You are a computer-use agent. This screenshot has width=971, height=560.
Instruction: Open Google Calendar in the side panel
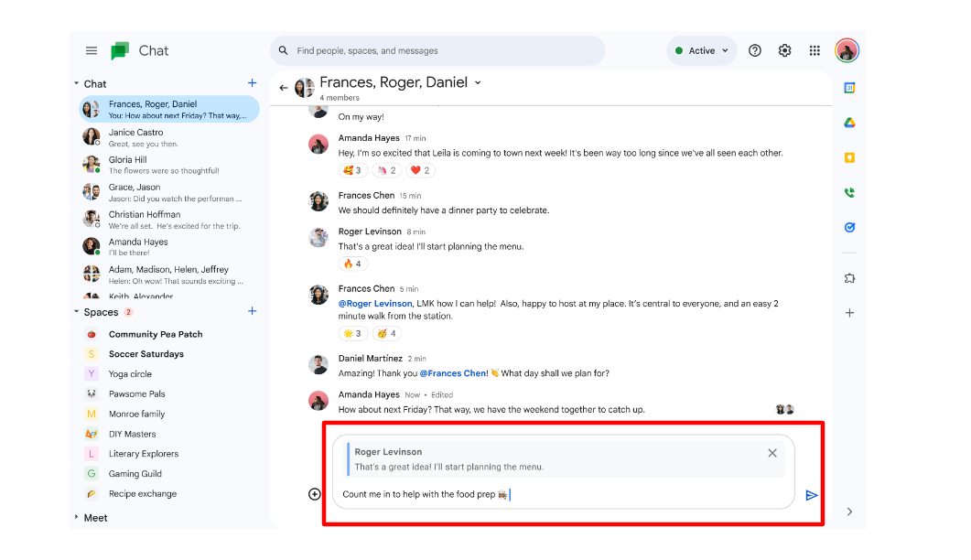pos(849,88)
